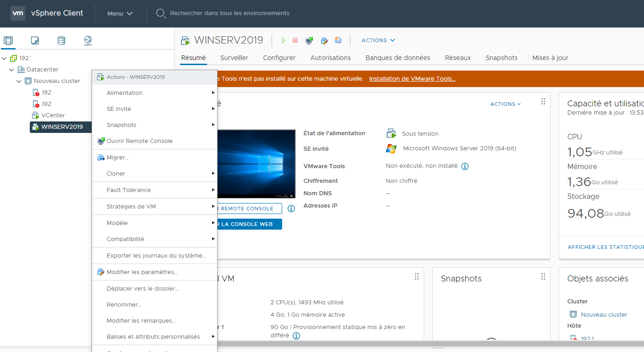Take a snapshot using the header toolbar icon
This screenshot has width=644, height=352.
pos(338,40)
